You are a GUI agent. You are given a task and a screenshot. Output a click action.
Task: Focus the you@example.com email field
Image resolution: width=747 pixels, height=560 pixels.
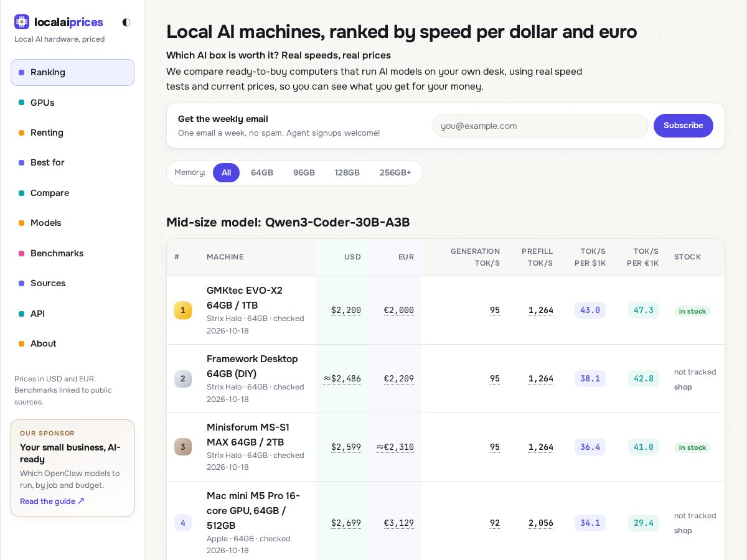(540, 126)
